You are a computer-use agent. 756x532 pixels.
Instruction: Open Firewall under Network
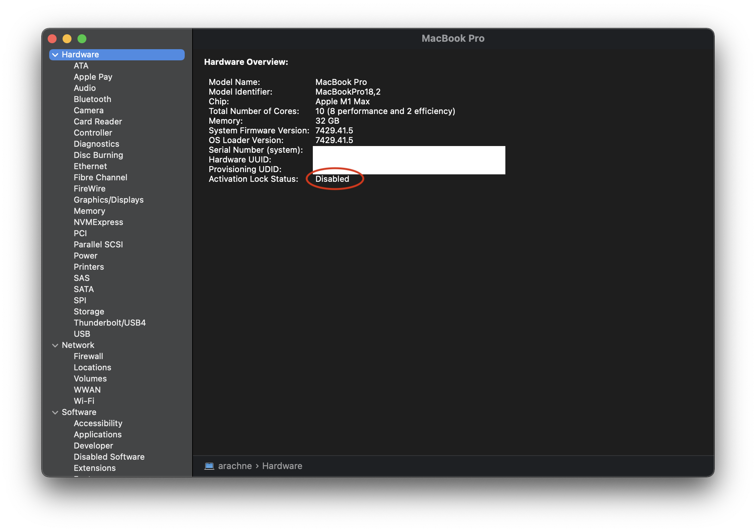[x=88, y=356]
